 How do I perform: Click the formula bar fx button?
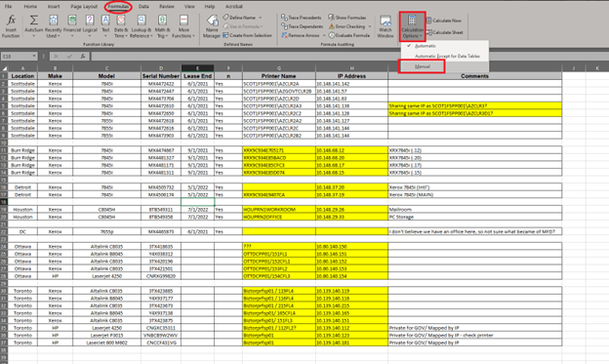[83, 57]
